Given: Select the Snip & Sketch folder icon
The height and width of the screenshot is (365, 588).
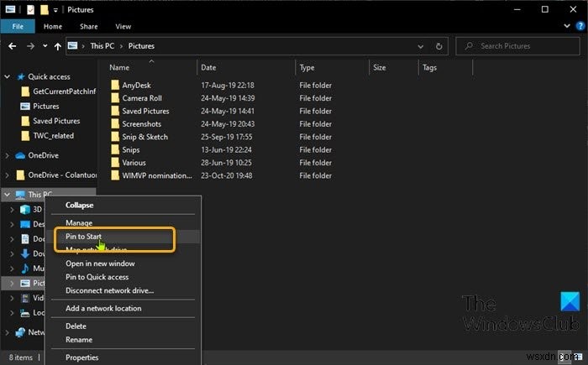Looking at the screenshot, I should pos(115,137).
